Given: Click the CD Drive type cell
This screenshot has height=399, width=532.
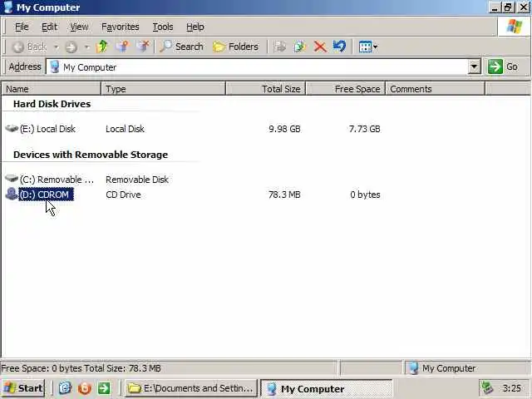Looking at the screenshot, I should click(x=123, y=195).
